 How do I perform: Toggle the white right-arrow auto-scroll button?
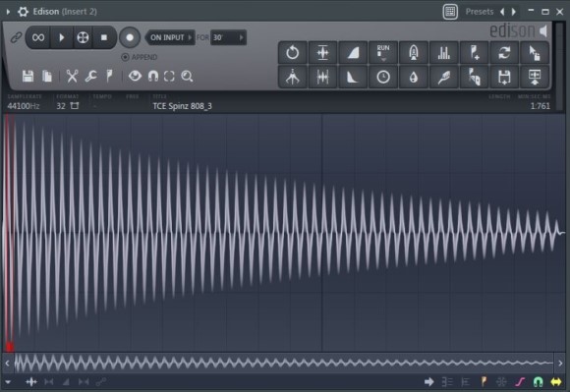tap(428, 382)
